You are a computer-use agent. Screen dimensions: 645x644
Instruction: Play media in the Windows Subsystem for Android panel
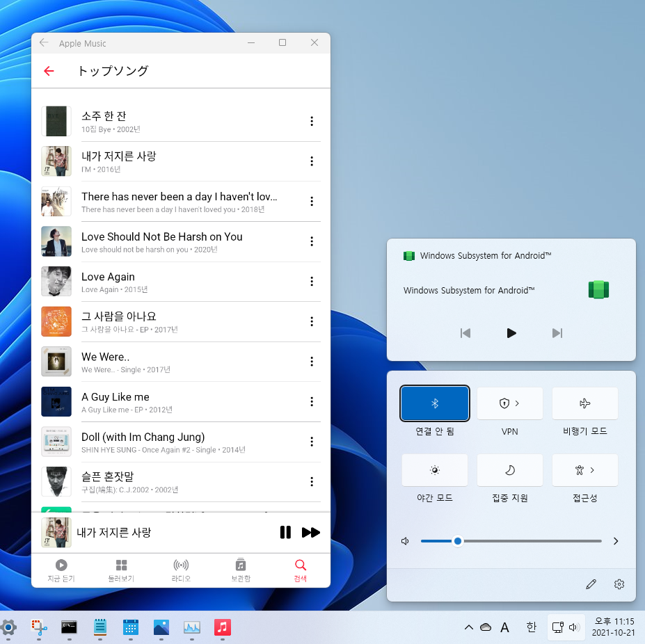(x=511, y=333)
